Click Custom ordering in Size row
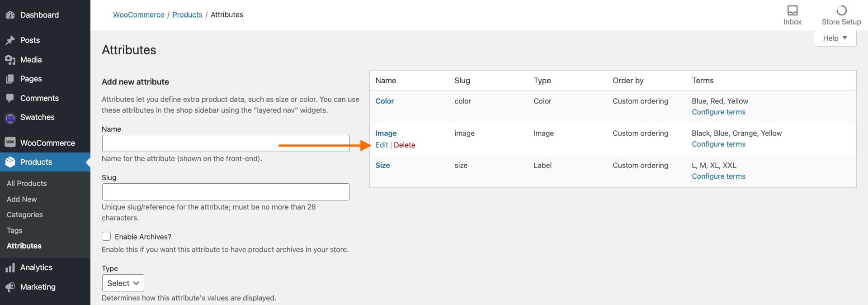 640,165
